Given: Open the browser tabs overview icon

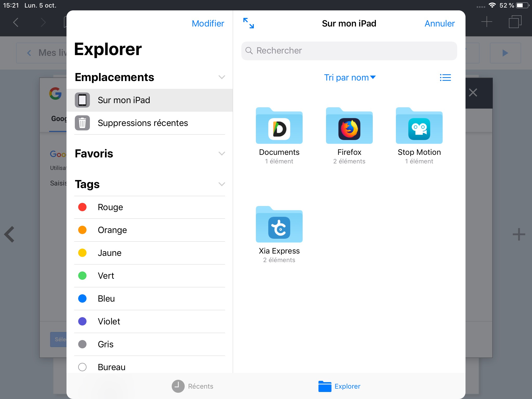Looking at the screenshot, I should (x=515, y=22).
